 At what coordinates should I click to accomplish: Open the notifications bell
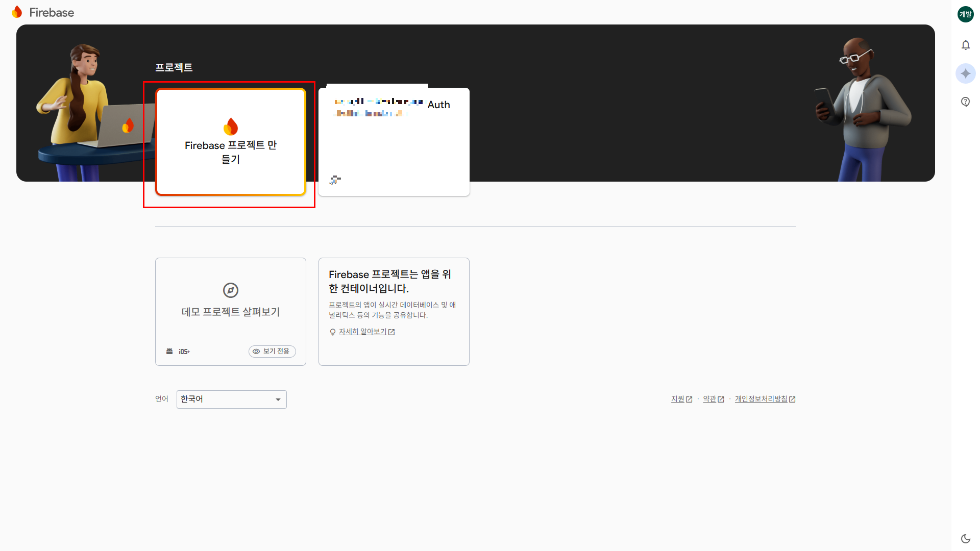pyautogui.click(x=965, y=45)
